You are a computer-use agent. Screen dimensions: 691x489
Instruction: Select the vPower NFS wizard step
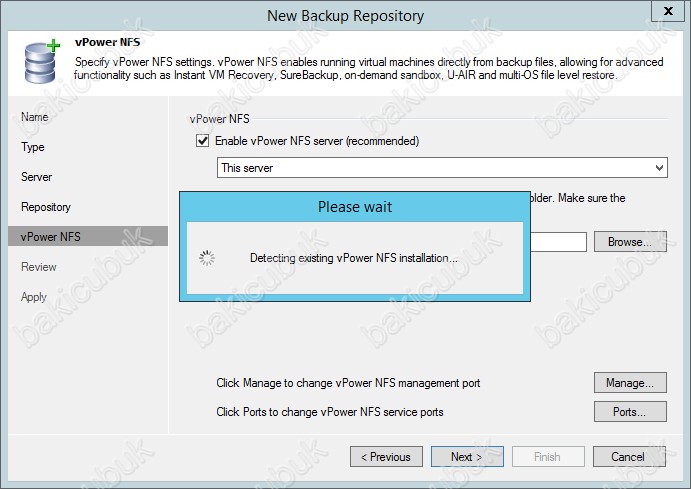click(x=88, y=237)
